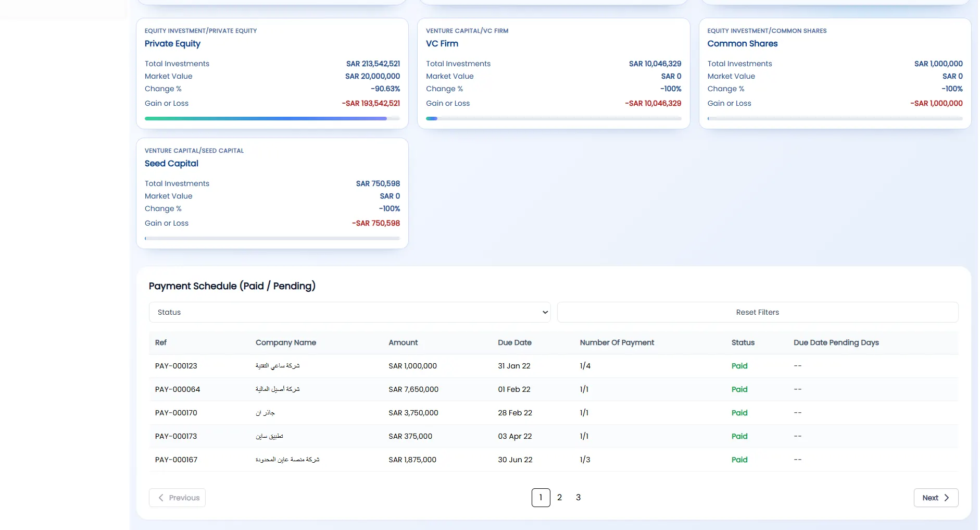Click payment reference PAY-000167

[x=176, y=460]
